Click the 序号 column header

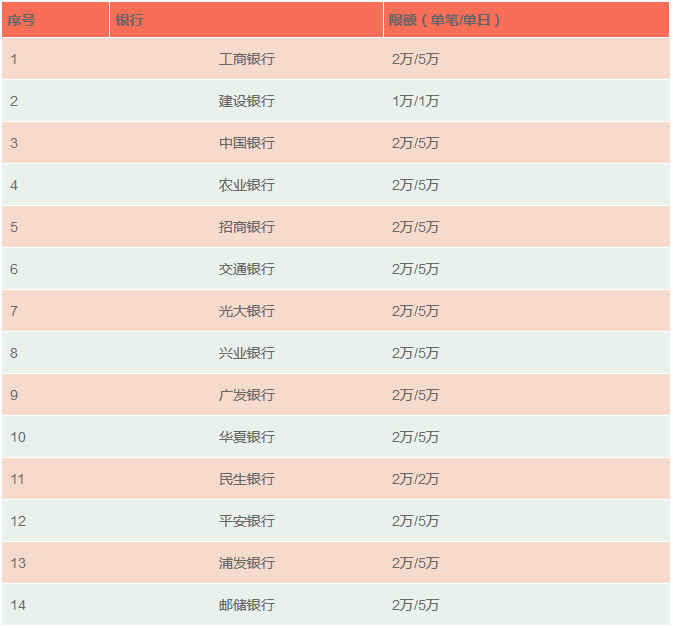click(22, 20)
